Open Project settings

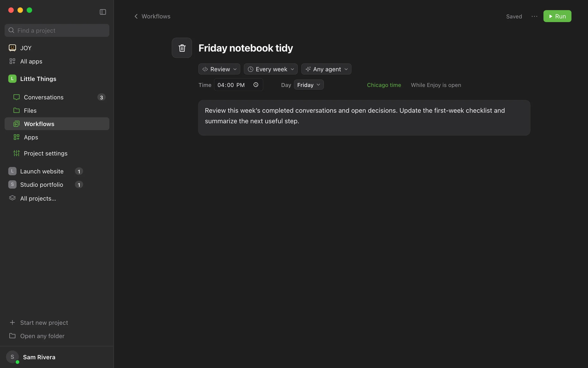click(x=57, y=153)
